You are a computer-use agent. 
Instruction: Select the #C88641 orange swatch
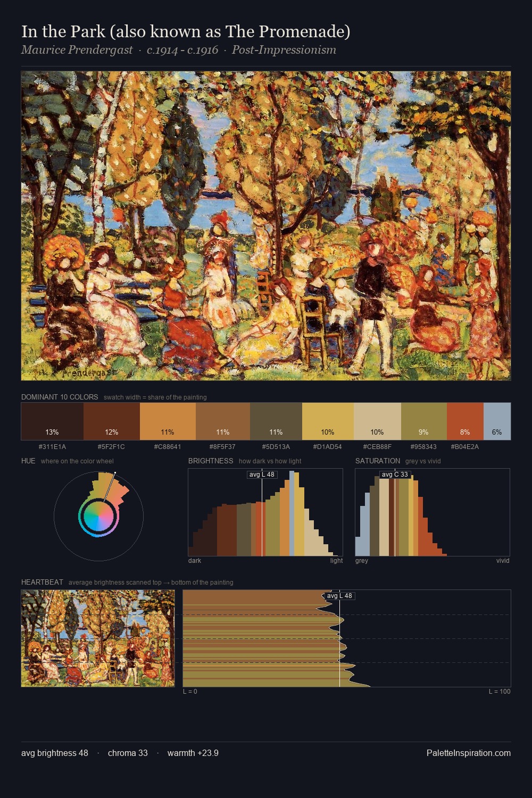[168, 421]
